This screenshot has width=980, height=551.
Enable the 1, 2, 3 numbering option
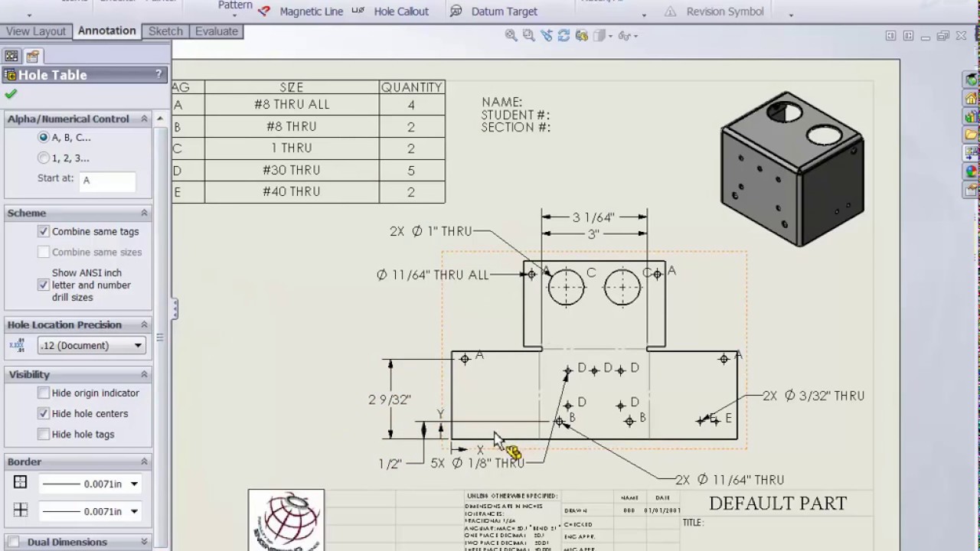[x=44, y=158]
